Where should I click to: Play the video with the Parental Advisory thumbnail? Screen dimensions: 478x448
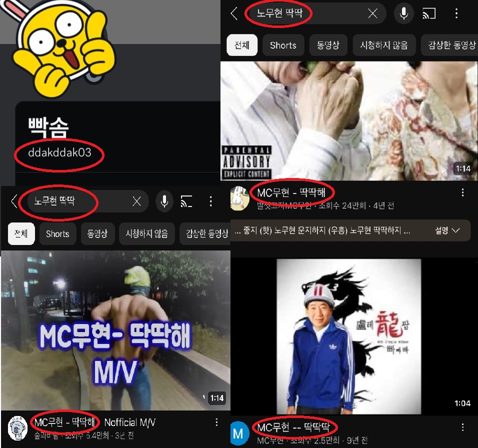click(x=349, y=120)
